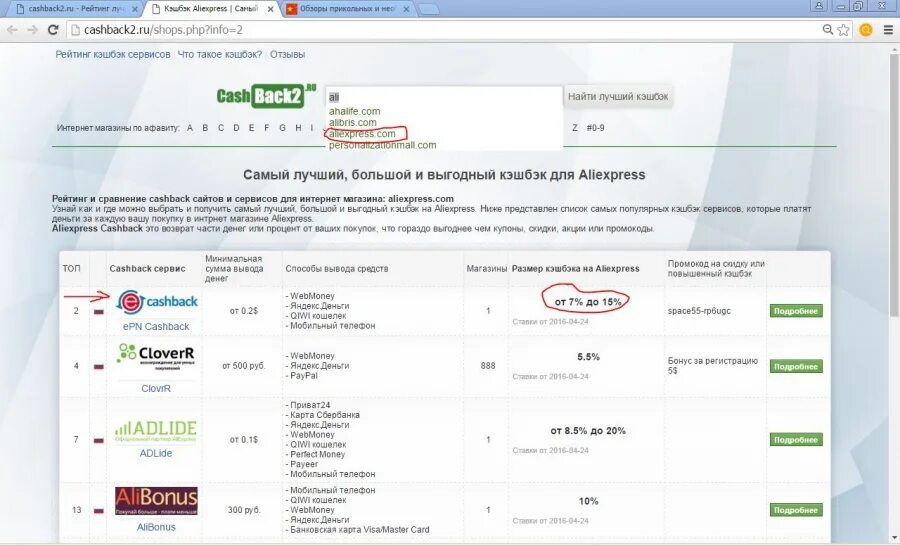Click the CashBack2 site logo
900x546 pixels.
[266, 95]
